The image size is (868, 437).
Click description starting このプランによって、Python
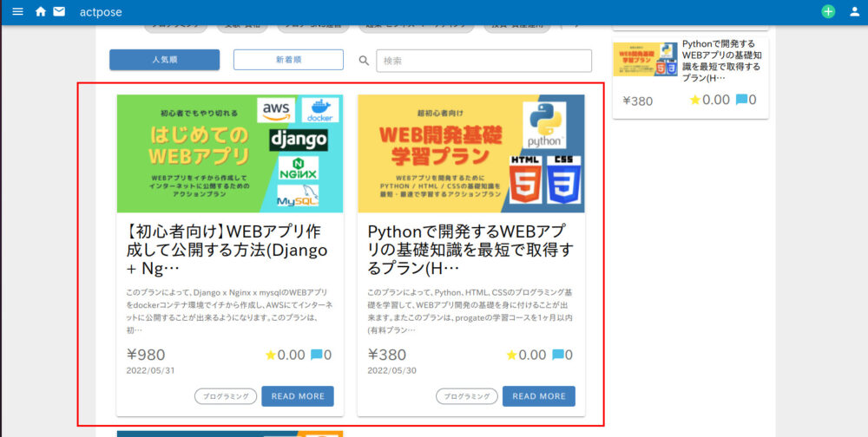470,311
